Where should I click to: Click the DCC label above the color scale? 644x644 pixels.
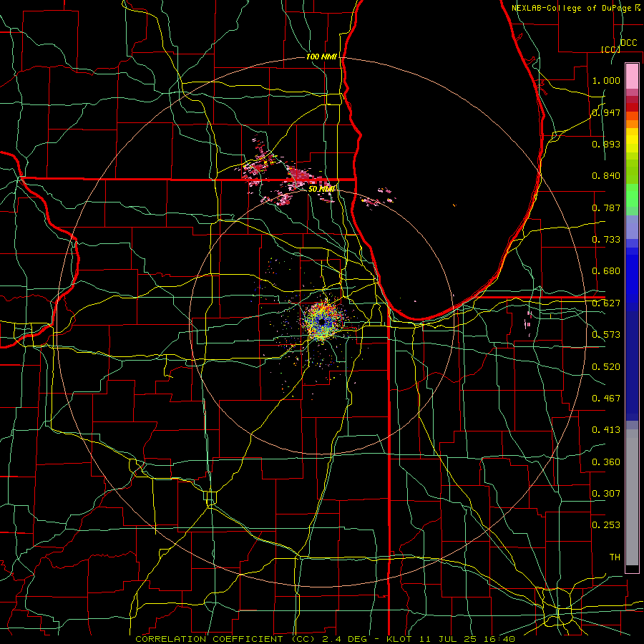(628, 43)
